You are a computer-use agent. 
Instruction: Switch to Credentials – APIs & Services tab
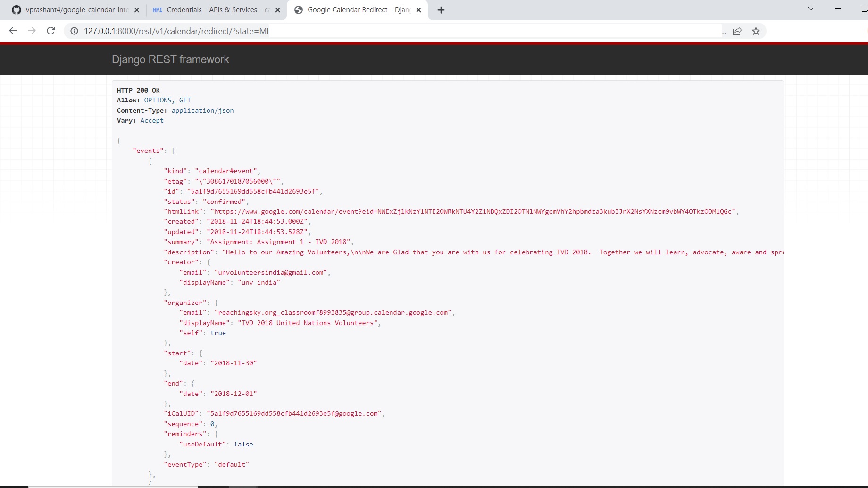coord(216,10)
